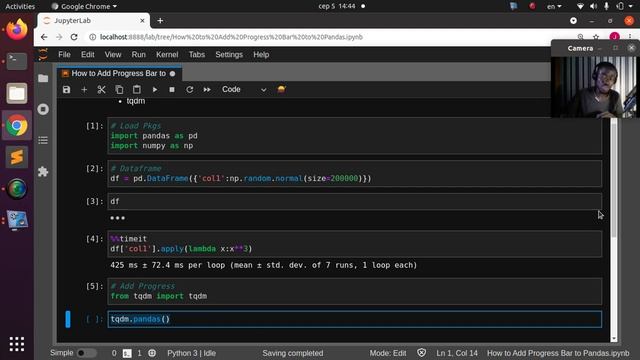Save the notebook with the floppy disk icon
This screenshot has width=640, height=360.
pyautogui.click(x=67, y=89)
